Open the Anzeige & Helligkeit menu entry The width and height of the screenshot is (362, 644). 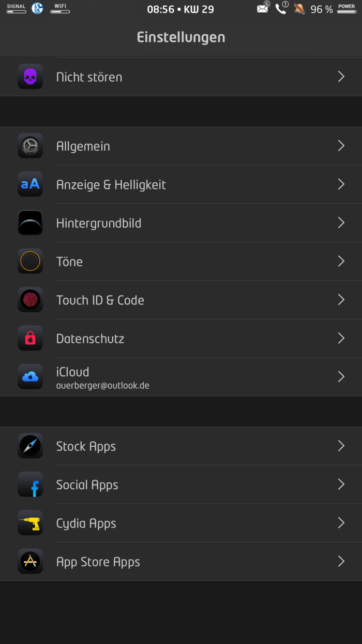point(111,185)
